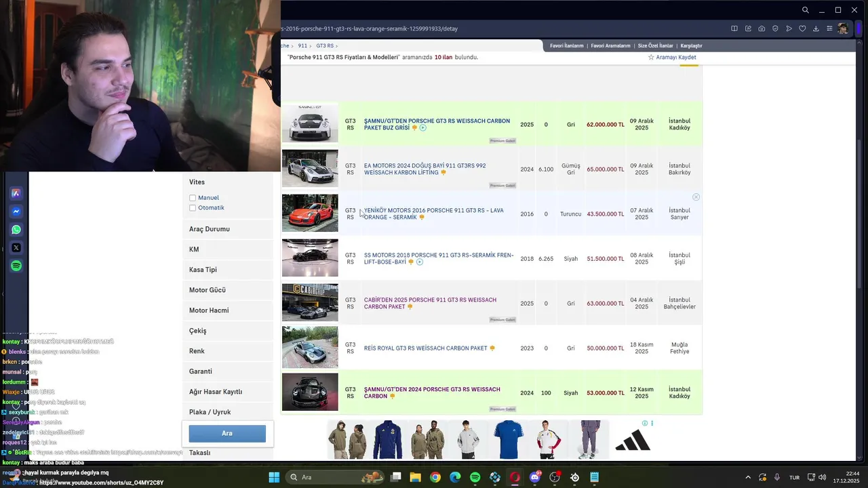Open Favori İlanlarım tab
Image resolution: width=868 pixels, height=488 pixels.
(566, 45)
